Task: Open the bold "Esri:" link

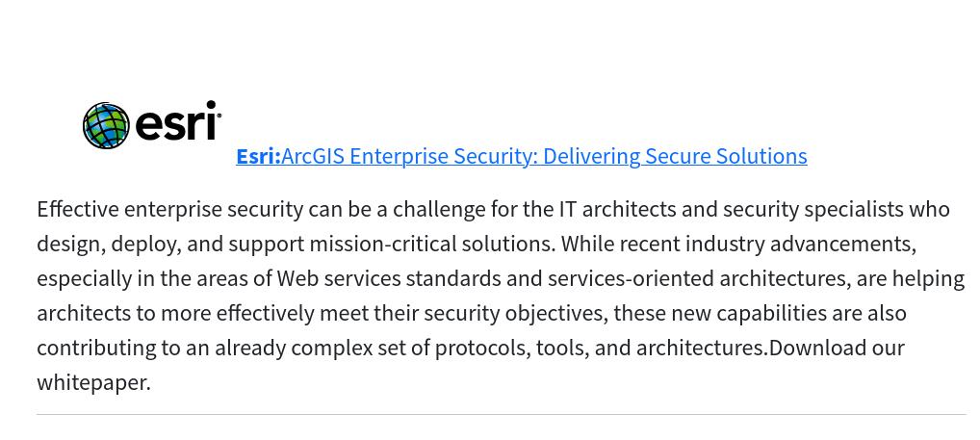Action: click(x=258, y=156)
